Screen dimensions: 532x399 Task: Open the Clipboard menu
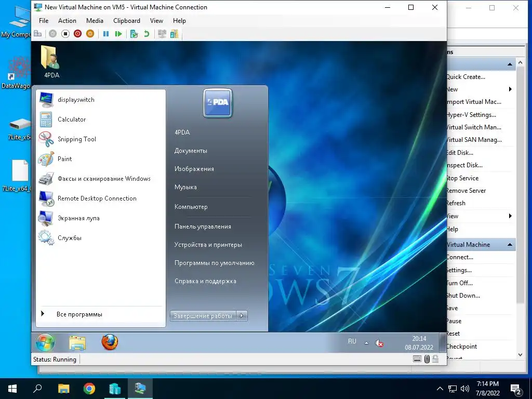pyautogui.click(x=127, y=21)
